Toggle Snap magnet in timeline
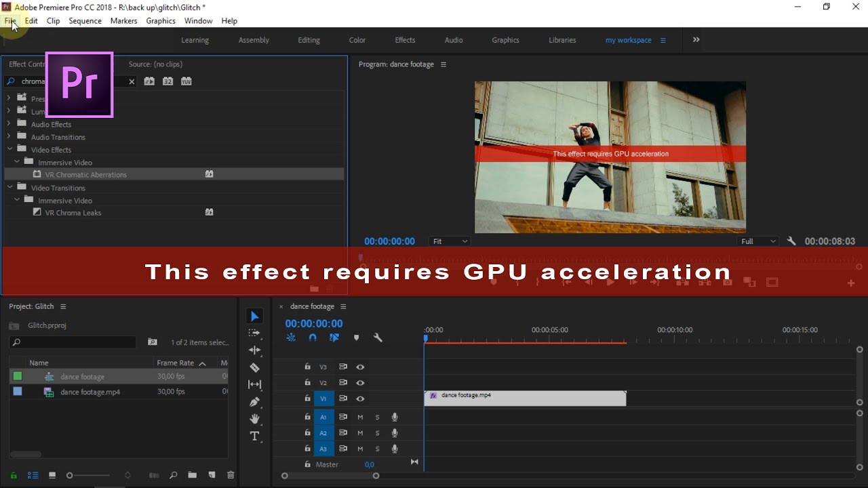 coord(313,338)
